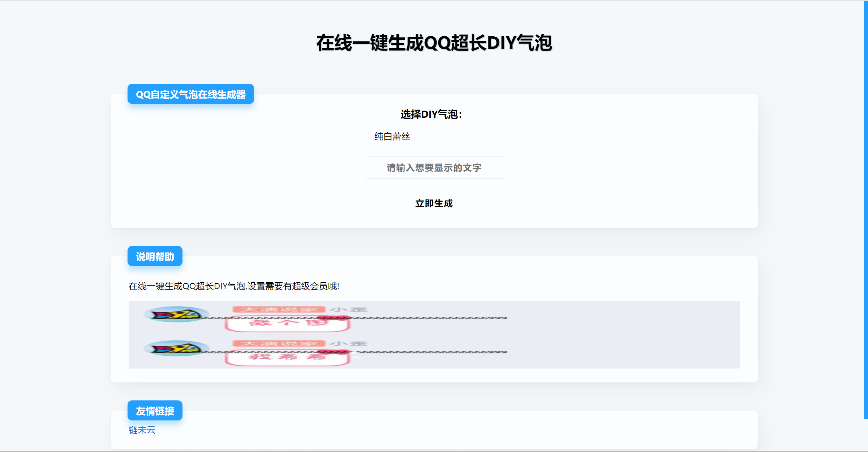Click the QQ自定义气泡在线生成器 section tag

(191, 94)
